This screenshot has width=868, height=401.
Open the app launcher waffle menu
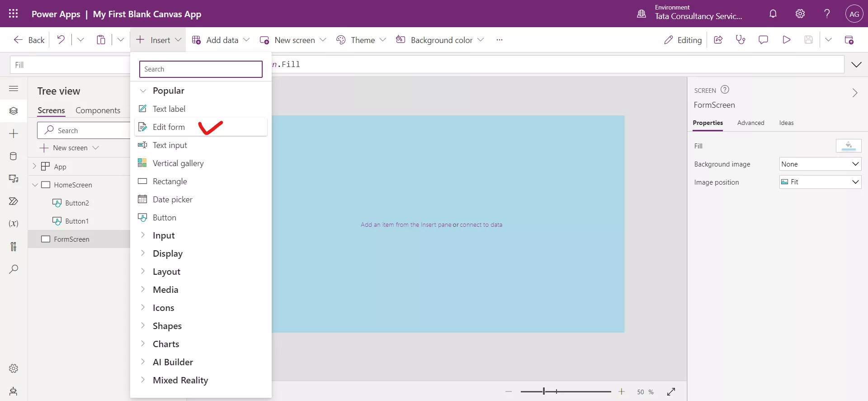click(x=14, y=14)
